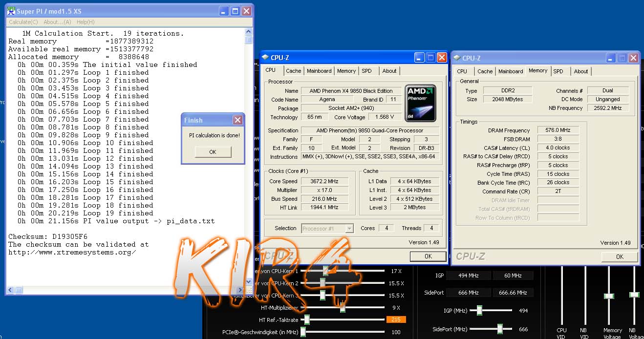Click the Command Rate value 2T
The width and height of the screenshot is (644, 339).
pyautogui.click(x=558, y=191)
